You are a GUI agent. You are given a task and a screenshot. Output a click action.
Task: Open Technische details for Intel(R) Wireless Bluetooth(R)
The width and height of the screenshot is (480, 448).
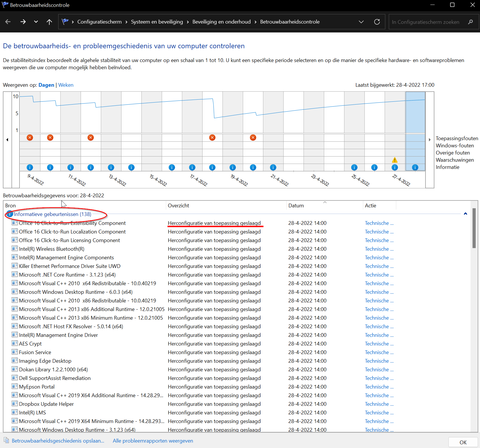pos(379,249)
